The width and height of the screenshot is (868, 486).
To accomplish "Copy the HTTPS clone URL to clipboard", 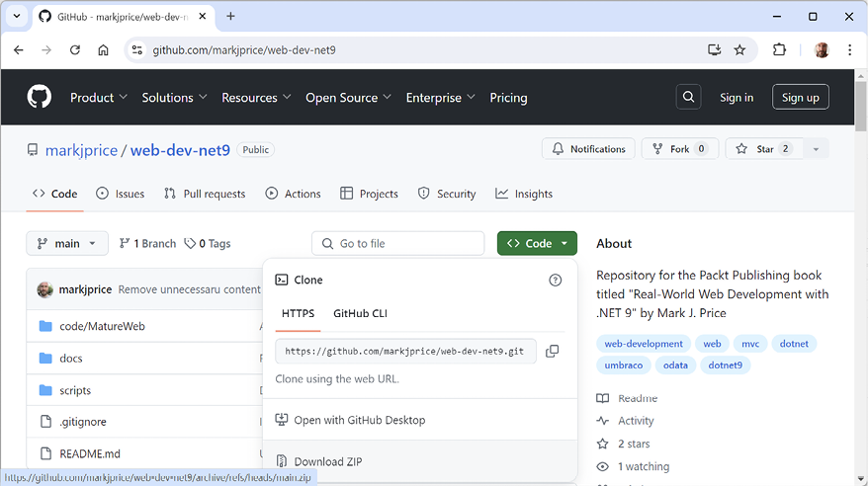I will (x=552, y=351).
